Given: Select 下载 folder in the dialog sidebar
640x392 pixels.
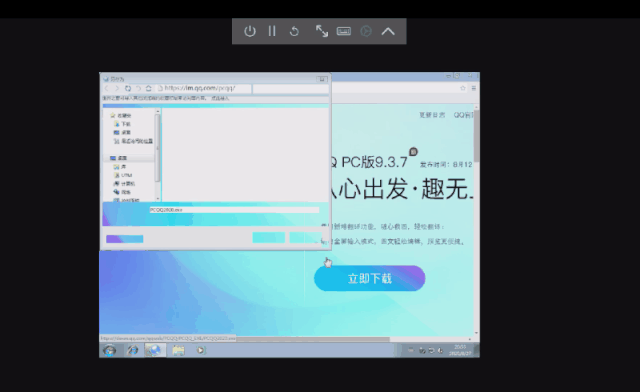Looking at the screenshot, I should pos(122,124).
